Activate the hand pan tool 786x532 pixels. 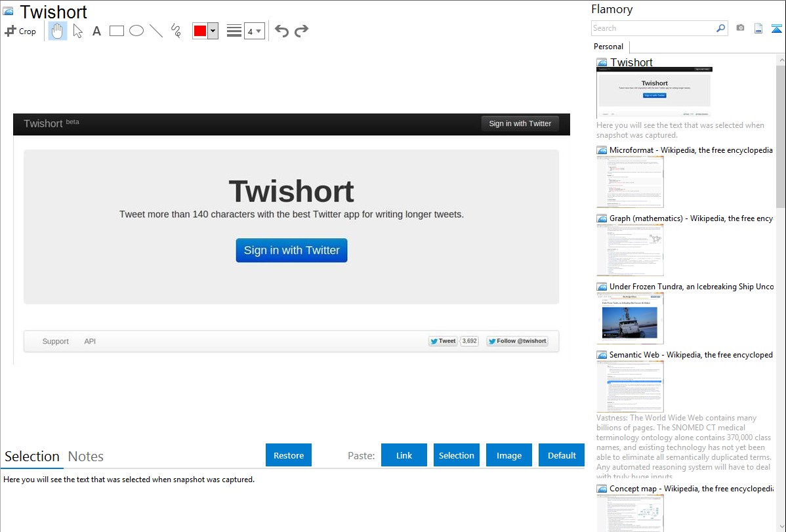(58, 31)
